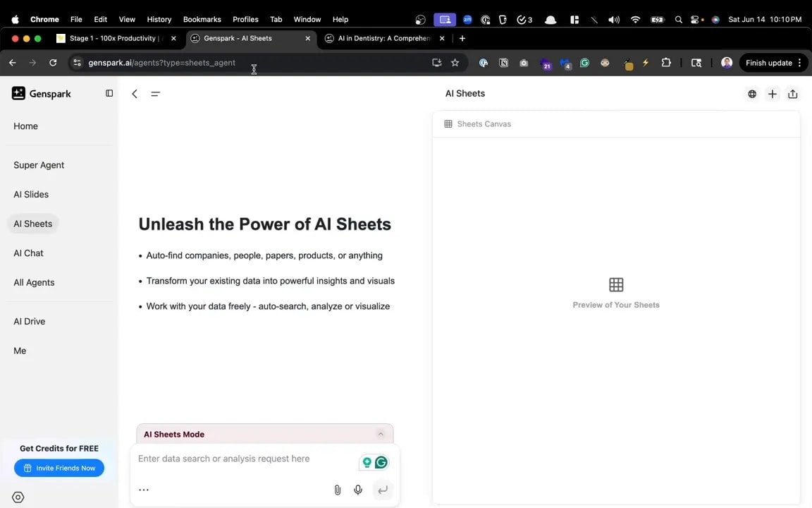Image resolution: width=812 pixels, height=508 pixels.
Task: Open the Bookmarks menu
Action: 202,19
